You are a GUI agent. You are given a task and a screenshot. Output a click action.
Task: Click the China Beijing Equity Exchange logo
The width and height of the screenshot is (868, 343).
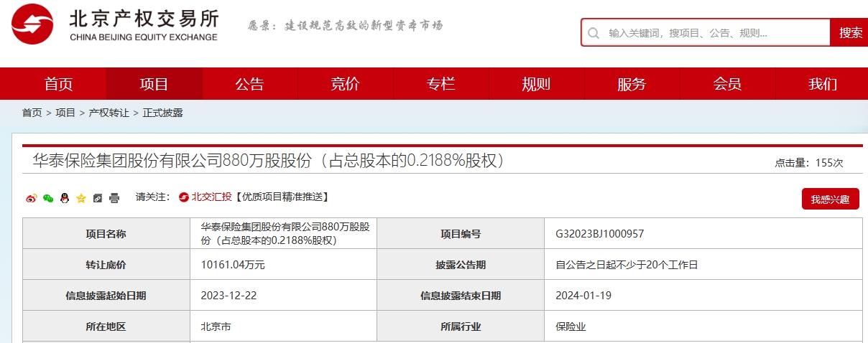pyautogui.click(x=115, y=25)
